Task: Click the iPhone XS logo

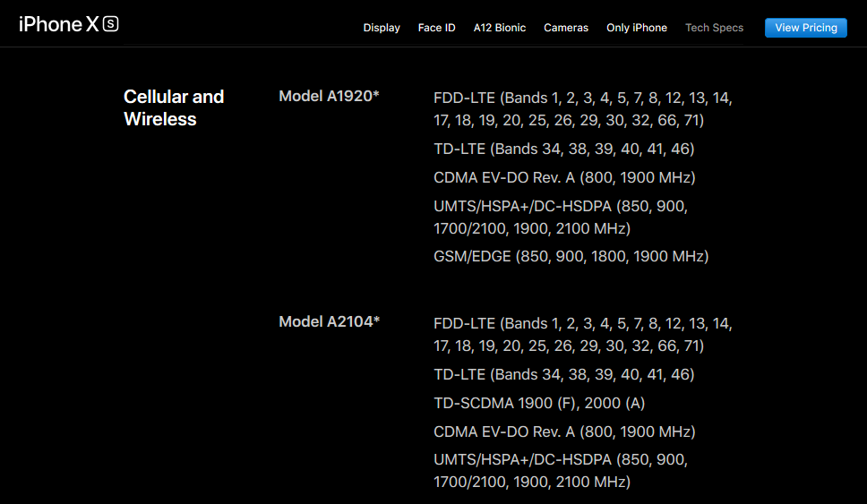Action: click(69, 24)
